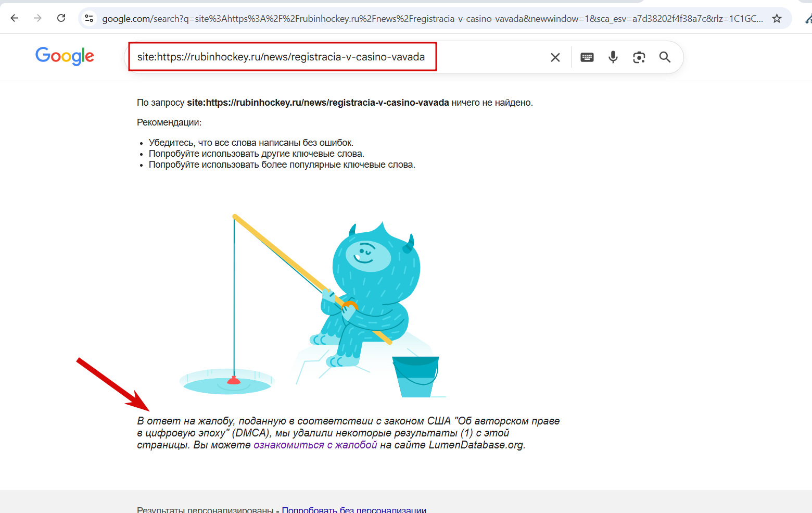Go back to the previous page
This screenshot has height=513, width=812.
pos(15,18)
